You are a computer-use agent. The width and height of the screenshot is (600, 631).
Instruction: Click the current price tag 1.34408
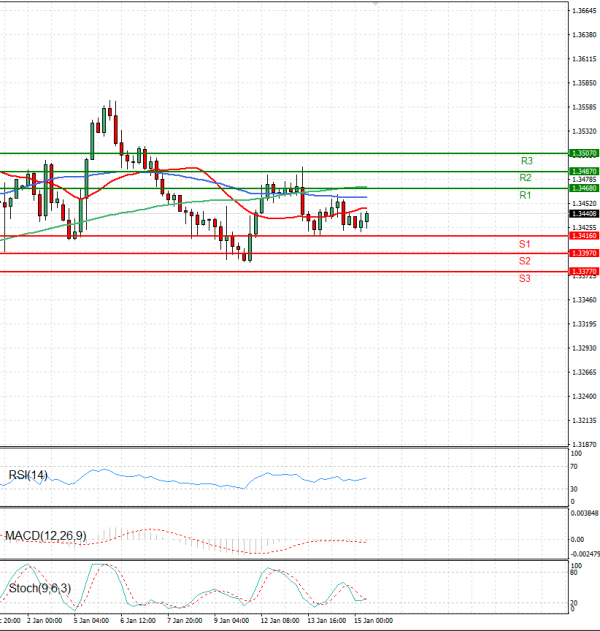(x=583, y=213)
